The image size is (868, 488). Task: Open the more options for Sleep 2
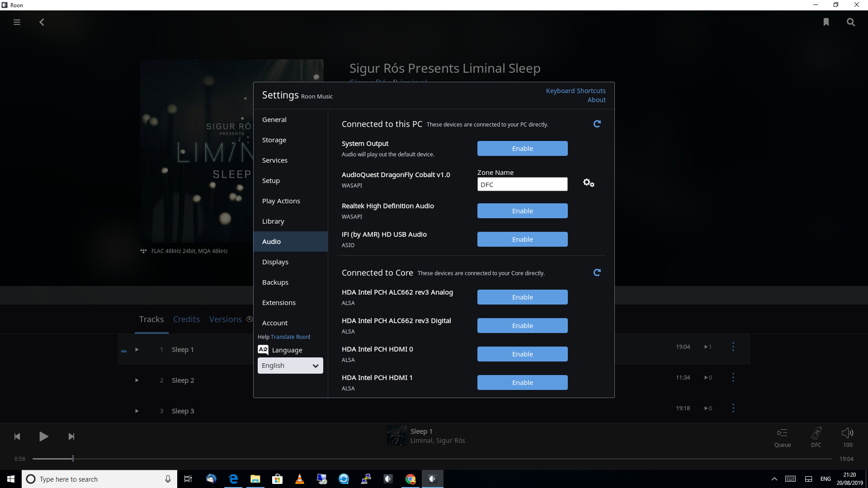[x=733, y=377]
